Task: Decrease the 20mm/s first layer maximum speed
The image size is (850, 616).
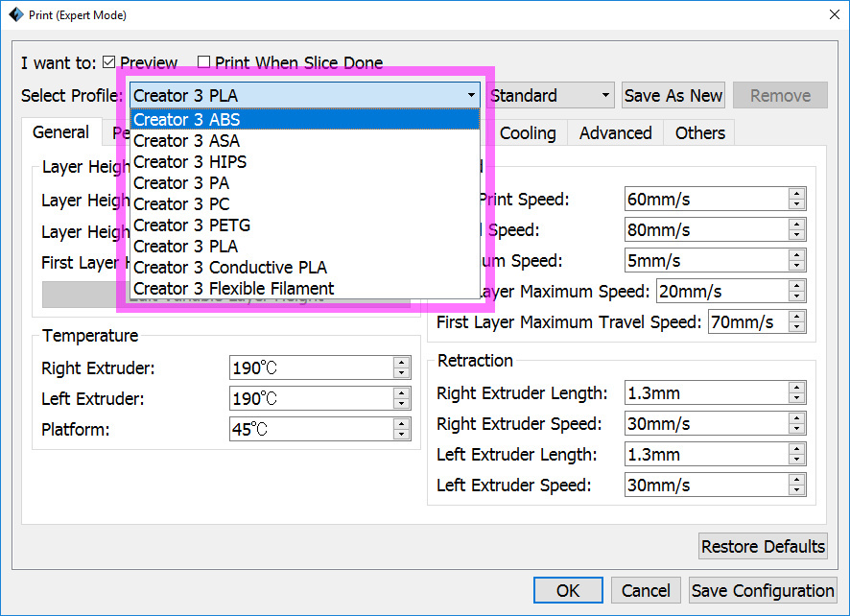Action: pyautogui.click(x=797, y=296)
